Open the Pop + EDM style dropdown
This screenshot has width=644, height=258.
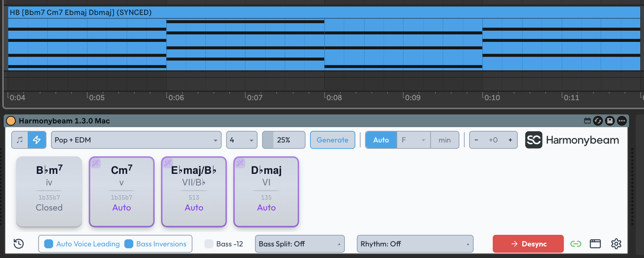pyautogui.click(x=136, y=140)
